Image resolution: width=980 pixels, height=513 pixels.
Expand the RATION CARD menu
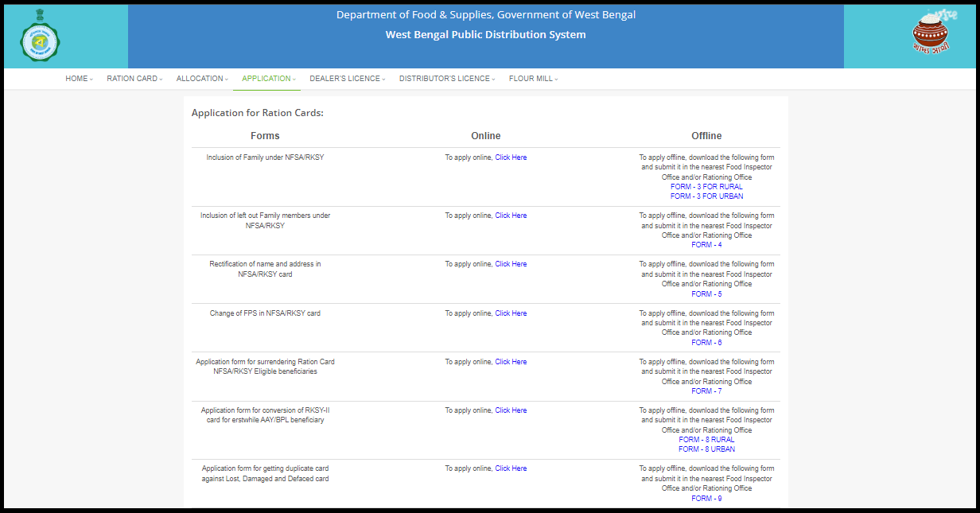click(134, 79)
